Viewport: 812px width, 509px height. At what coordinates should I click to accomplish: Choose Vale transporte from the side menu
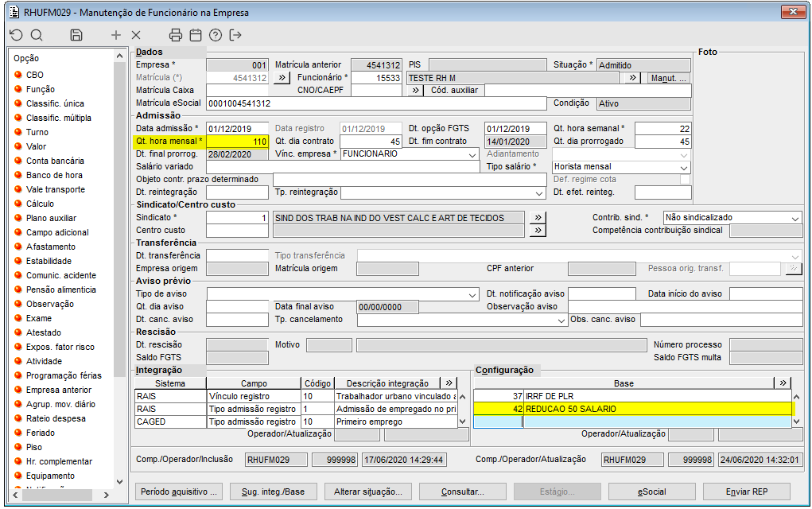coord(55,189)
